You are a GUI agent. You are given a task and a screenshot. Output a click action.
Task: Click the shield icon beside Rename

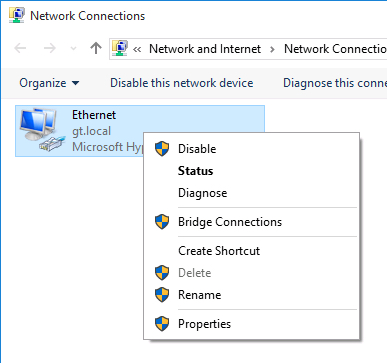162,295
